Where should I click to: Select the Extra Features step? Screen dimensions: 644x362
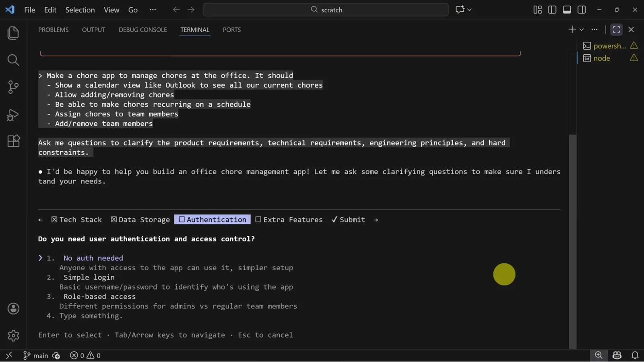[289, 220]
